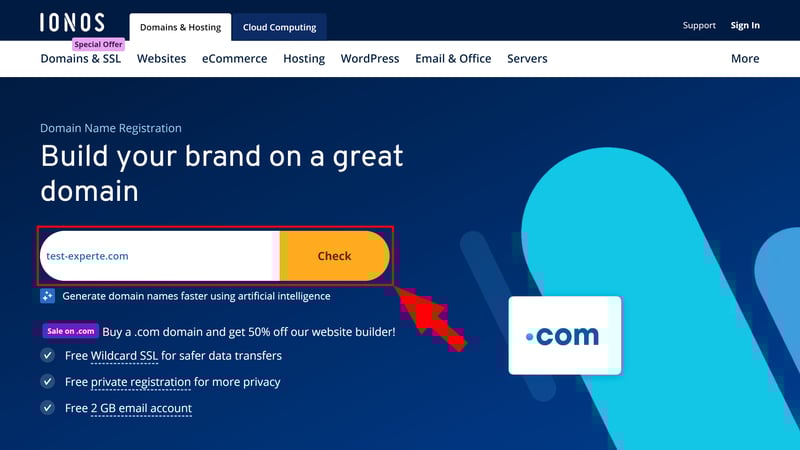
Task: Open the Websites menu
Action: click(161, 59)
